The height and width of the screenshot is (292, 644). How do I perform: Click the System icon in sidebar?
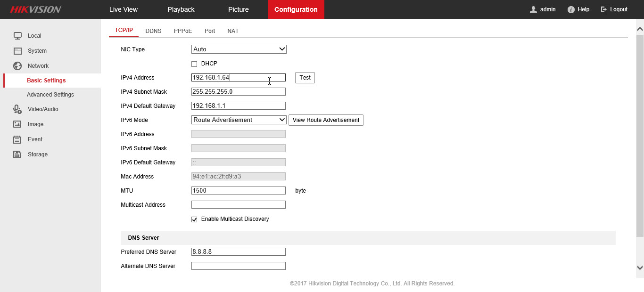[x=17, y=51]
